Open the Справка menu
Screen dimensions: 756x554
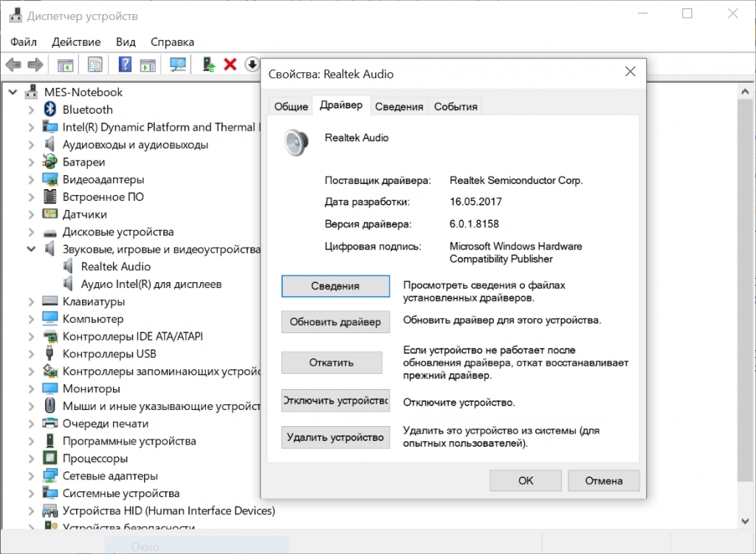172,42
